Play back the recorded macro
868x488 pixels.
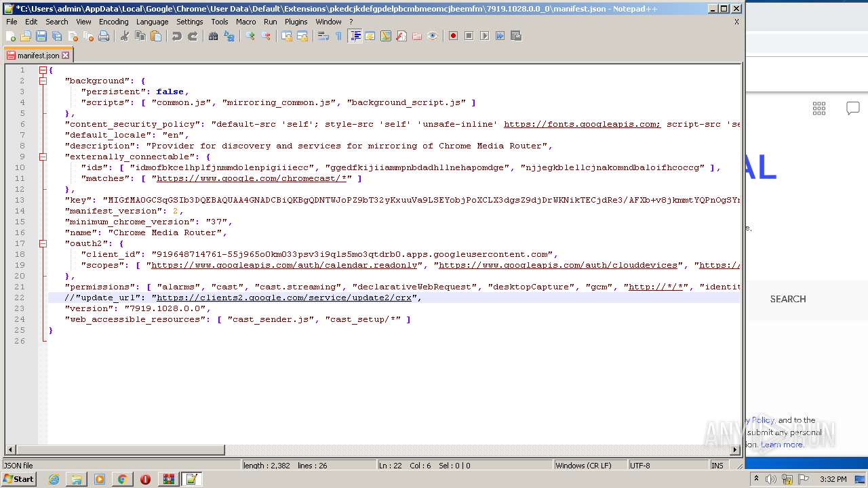(485, 36)
